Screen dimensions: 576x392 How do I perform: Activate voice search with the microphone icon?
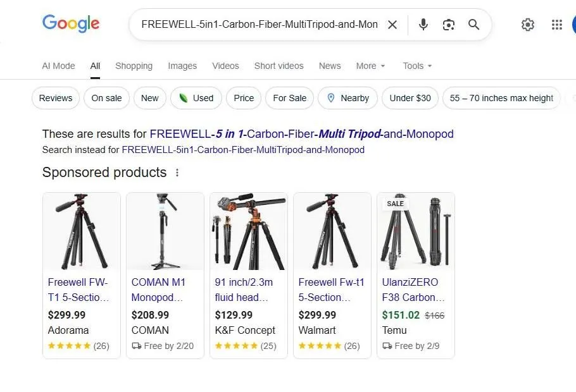point(422,25)
